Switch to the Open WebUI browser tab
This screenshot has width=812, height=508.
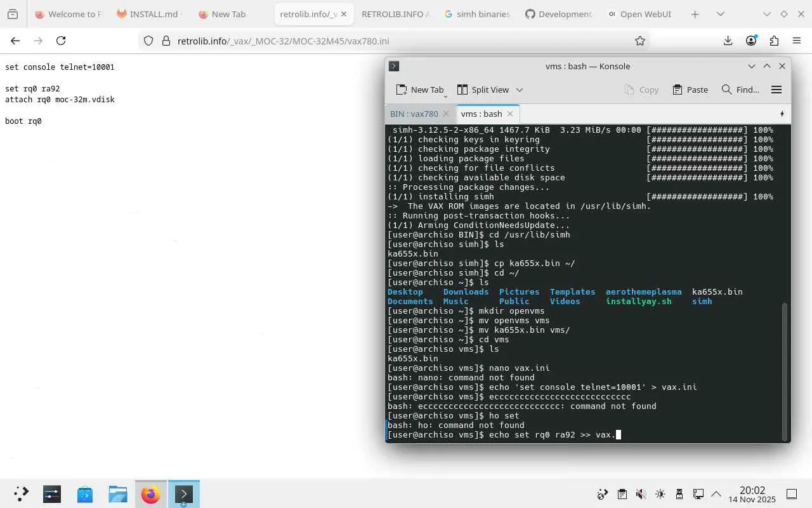click(x=639, y=14)
